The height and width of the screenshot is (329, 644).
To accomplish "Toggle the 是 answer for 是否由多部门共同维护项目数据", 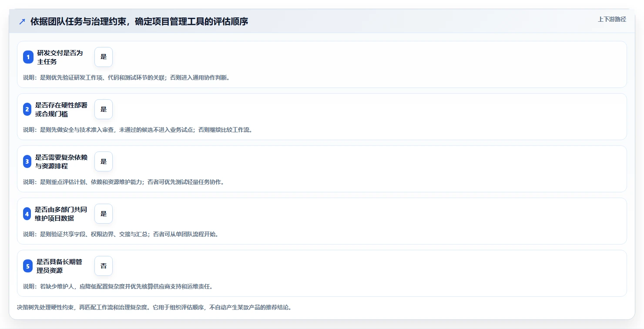I will pos(104,214).
